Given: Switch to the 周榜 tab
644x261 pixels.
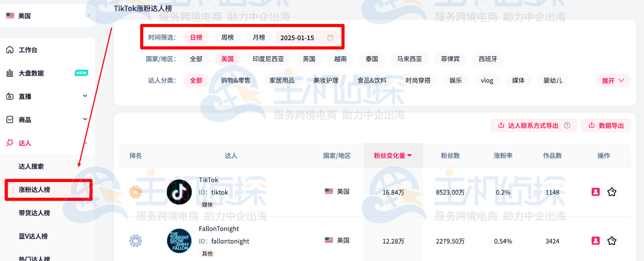Looking at the screenshot, I should pos(227,38).
